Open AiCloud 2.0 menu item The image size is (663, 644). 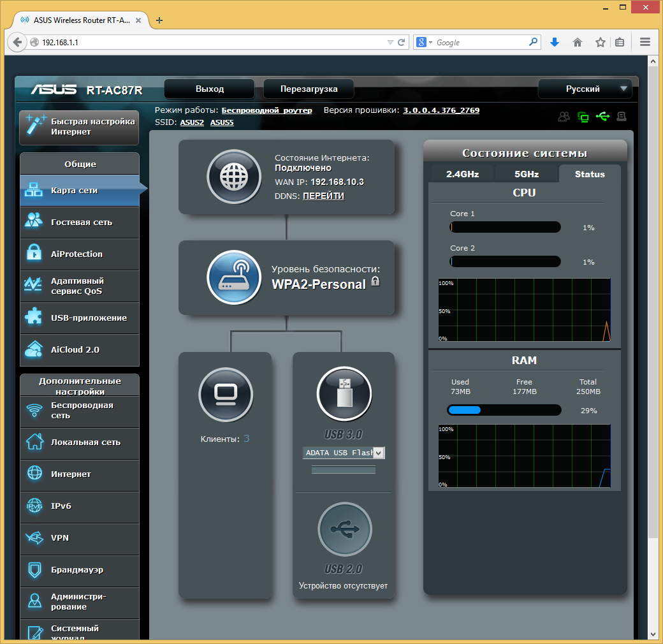click(80, 350)
